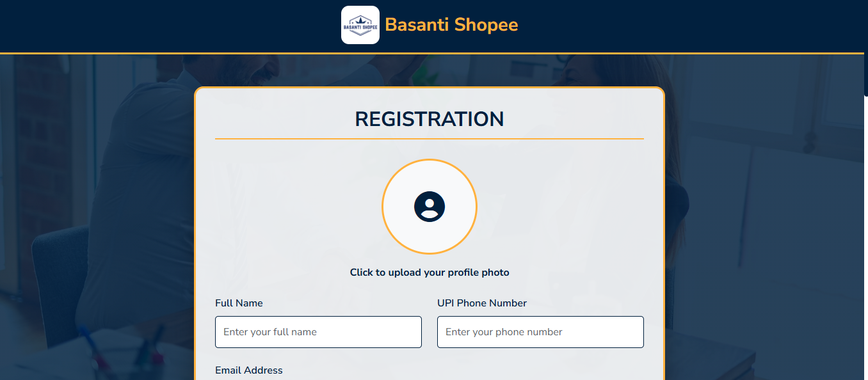The height and width of the screenshot is (380, 868).
Task: Click the Email Address field label
Action: click(249, 370)
